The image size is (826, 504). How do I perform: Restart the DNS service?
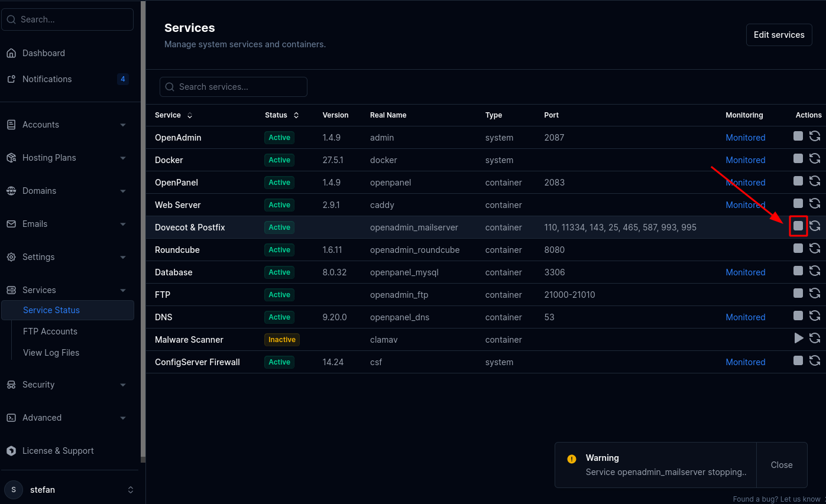click(815, 316)
